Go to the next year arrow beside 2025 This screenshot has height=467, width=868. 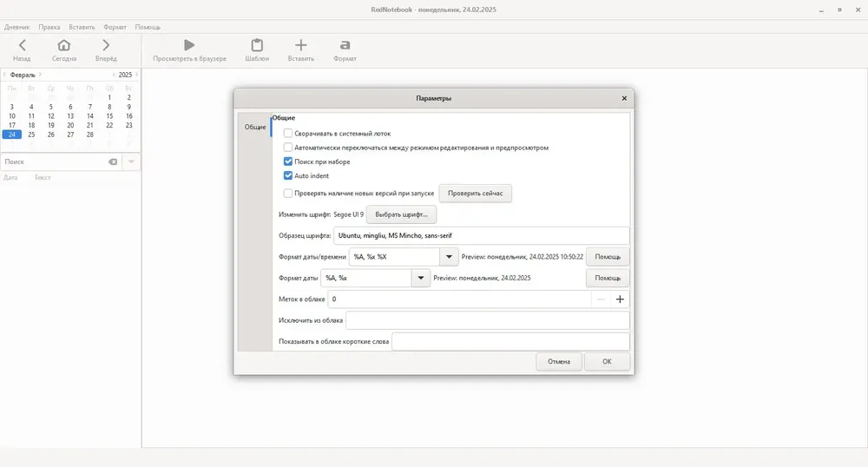136,75
